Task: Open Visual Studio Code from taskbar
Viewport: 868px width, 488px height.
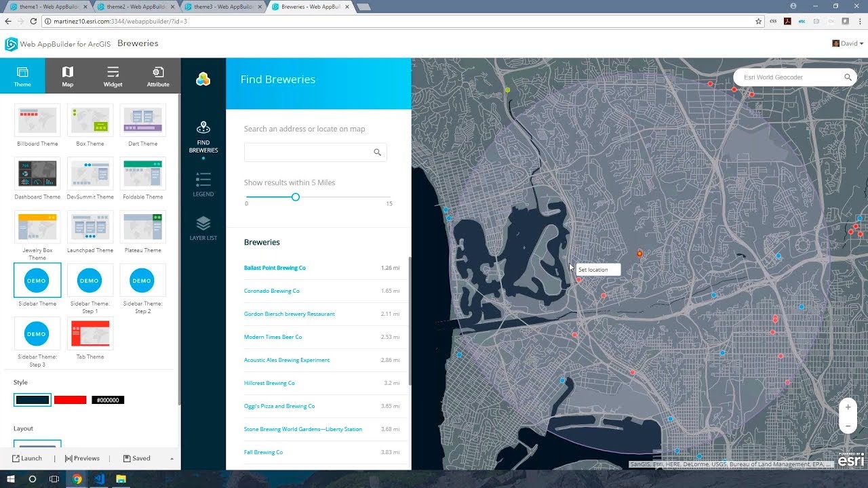Action: point(99,479)
